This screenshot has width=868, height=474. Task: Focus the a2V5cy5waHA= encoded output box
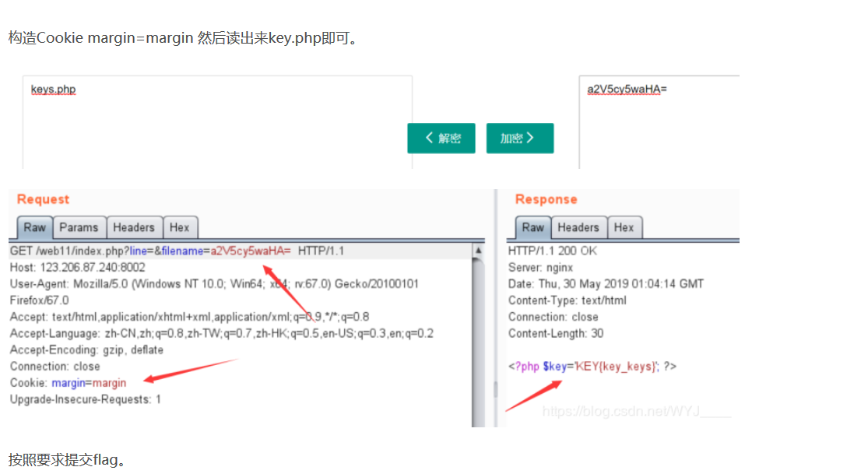pyautogui.click(x=659, y=122)
